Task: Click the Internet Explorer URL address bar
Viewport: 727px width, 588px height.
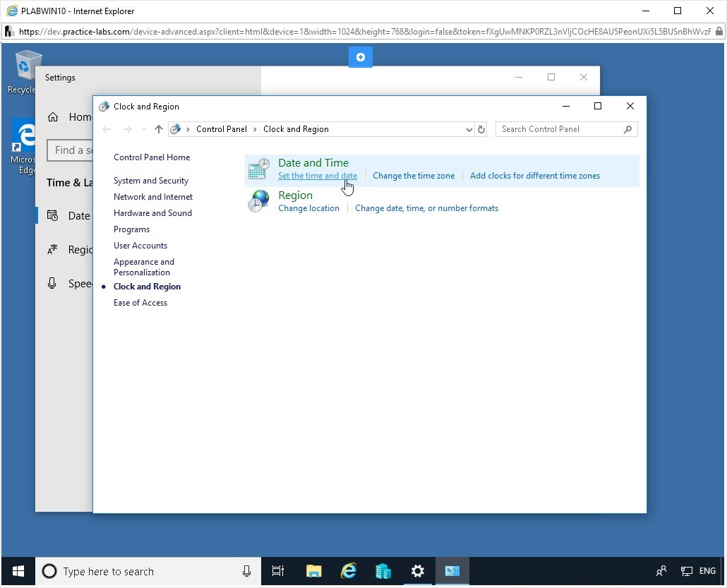Action: [x=364, y=32]
